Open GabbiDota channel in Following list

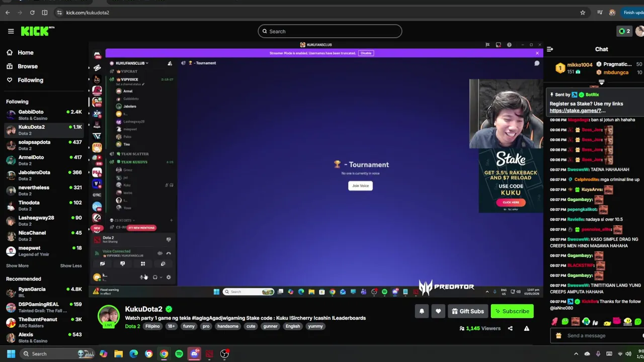pyautogui.click(x=44, y=115)
